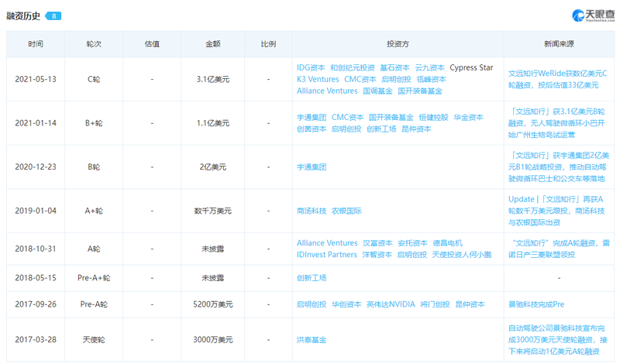Click the 估值 column header
This screenshot has width=620, height=364.
pos(152,44)
